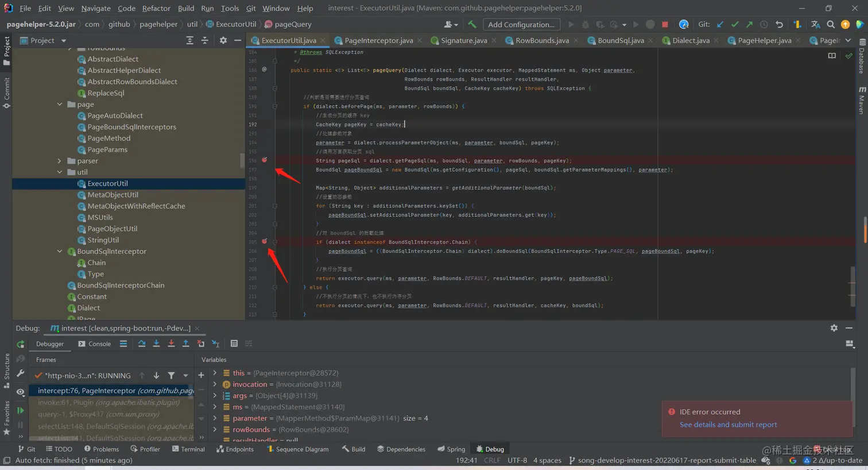Click Git Update Project arrow icon
This screenshot has height=470, width=868.
(720, 24)
